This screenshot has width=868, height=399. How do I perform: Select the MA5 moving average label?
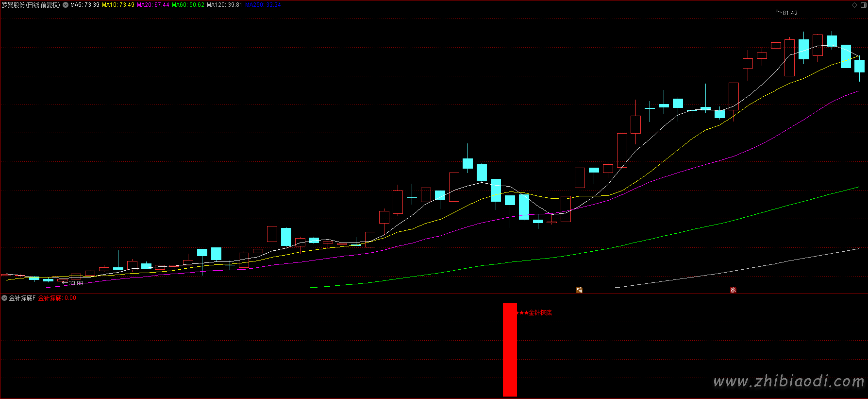(x=85, y=5)
